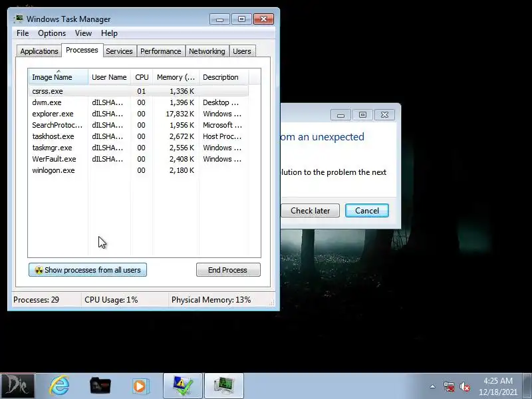Open the File menu
Image resolution: width=532 pixels, height=399 pixels.
point(23,33)
